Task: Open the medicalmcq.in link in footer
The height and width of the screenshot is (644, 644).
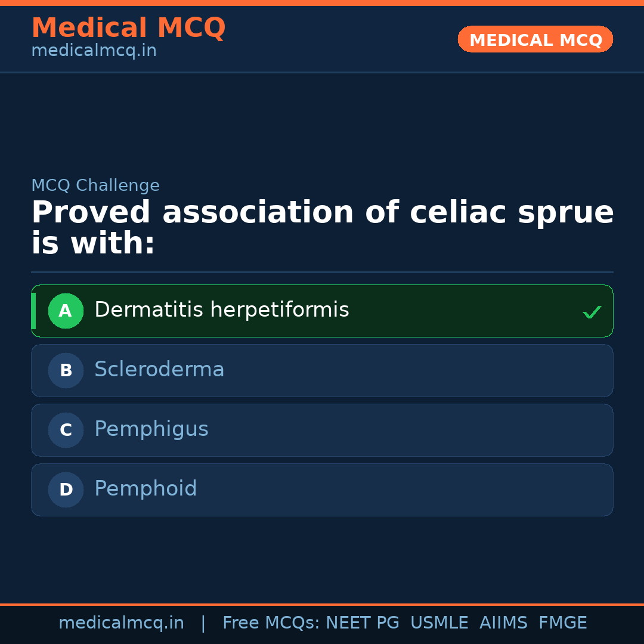Action: click(x=121, y=623)
